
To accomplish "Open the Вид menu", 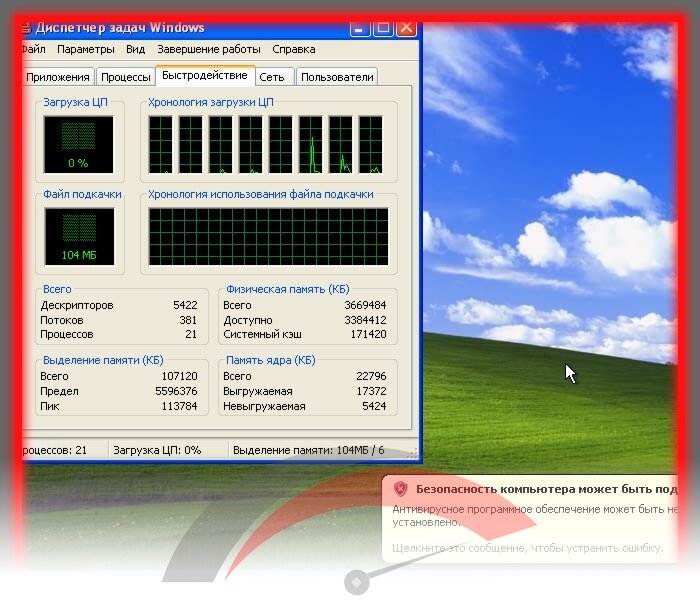I will point(135,49).
